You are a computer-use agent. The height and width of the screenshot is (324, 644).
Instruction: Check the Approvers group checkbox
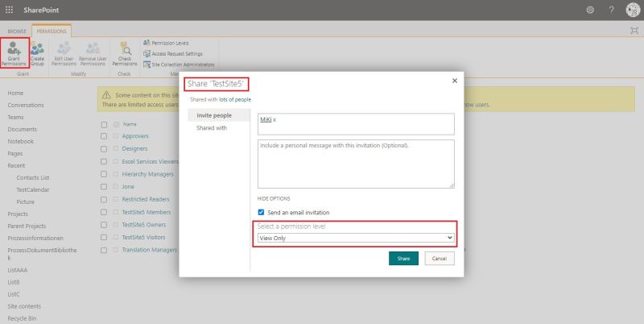click(104, 136)
